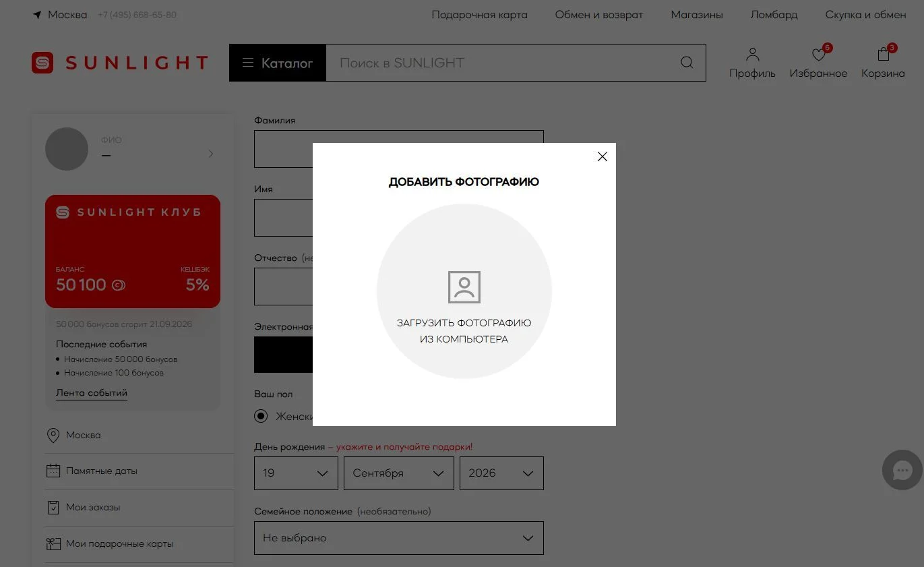Click the Начисление 50 000 бонусов event
The width and height of the screenshot is (924, 567).
coord(121,359)
